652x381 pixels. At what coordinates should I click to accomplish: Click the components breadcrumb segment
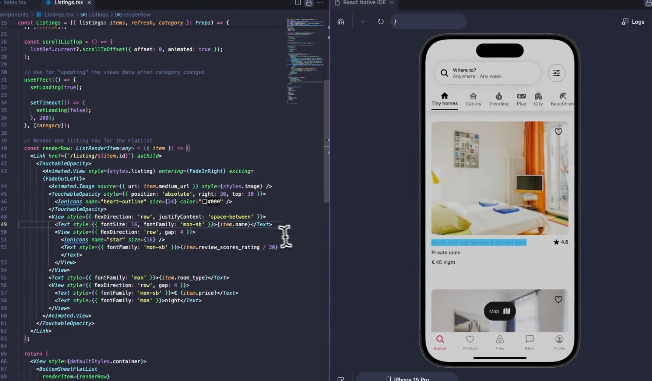[x=14, y=15]
